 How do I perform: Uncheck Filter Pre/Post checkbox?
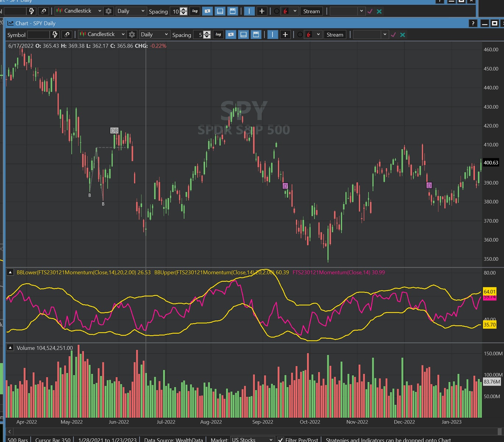point(281,440)
